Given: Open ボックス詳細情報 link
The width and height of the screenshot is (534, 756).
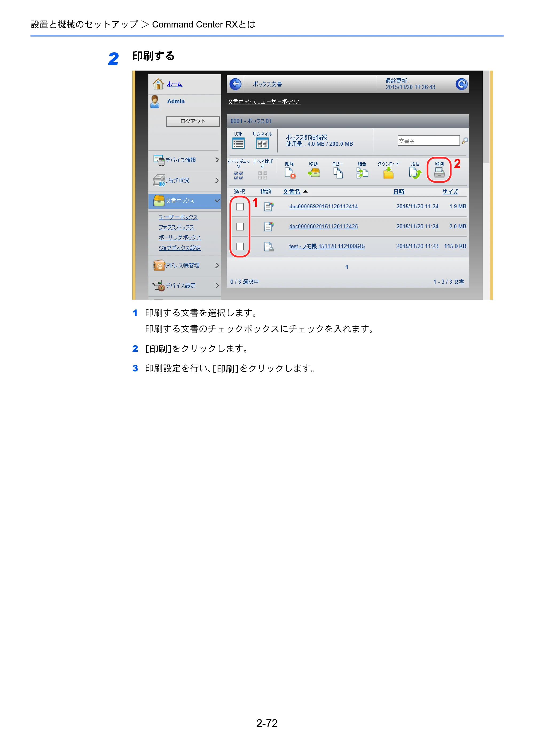Looking at the screenshot, I should coord(306,137).
